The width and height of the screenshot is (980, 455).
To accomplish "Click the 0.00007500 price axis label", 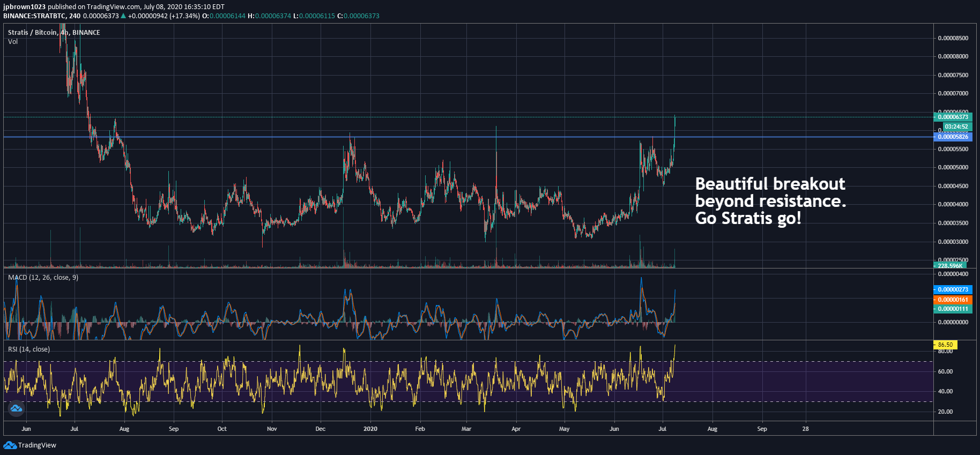I will coord(953,75).
